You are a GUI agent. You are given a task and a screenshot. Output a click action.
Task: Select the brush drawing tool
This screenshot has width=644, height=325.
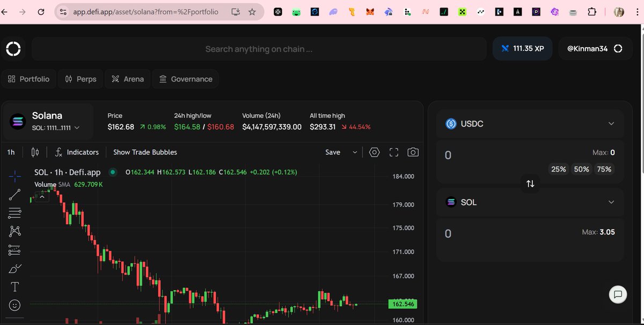tap(15, 268)
